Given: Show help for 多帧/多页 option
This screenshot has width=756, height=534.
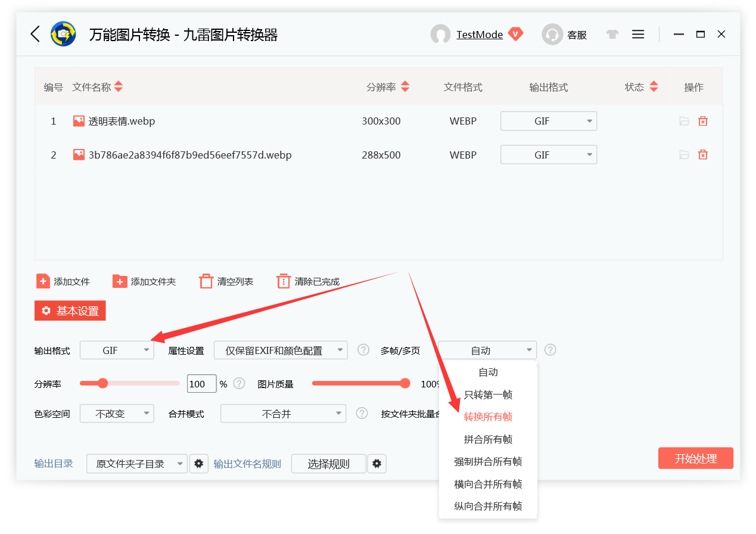Looking at the screenshot, I should tap(550, 350).
